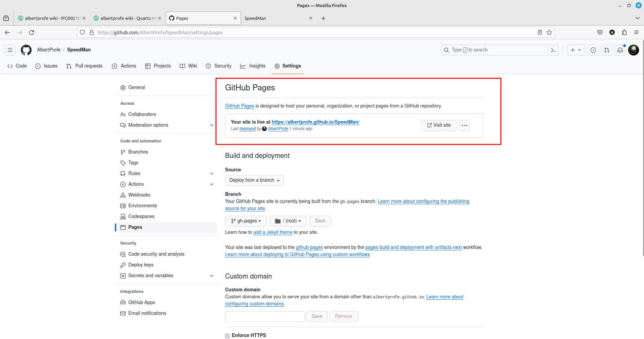Click Save button for custom domain
This screenshot has height=339, width=644.
pyautogui.click(x=317, y=316)
